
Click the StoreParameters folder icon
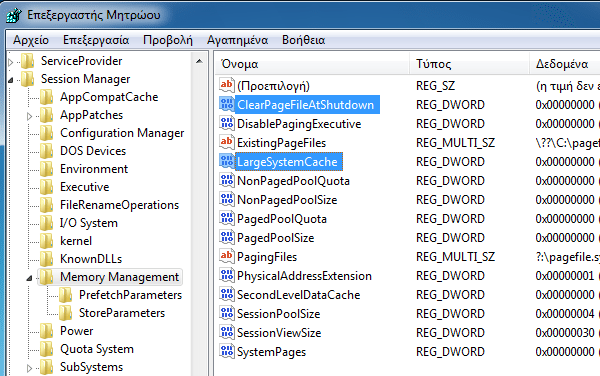66,313
